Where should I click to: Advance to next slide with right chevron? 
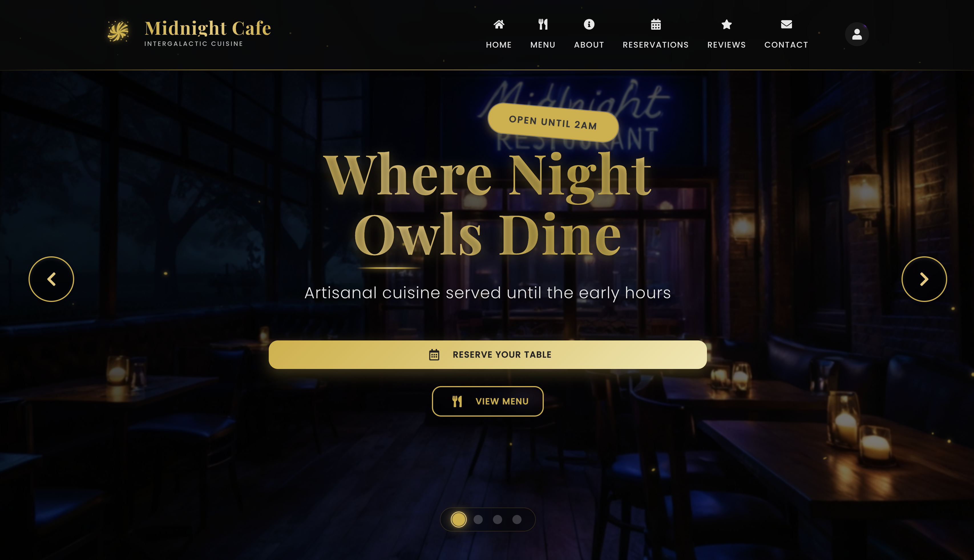tap(924, 279)
